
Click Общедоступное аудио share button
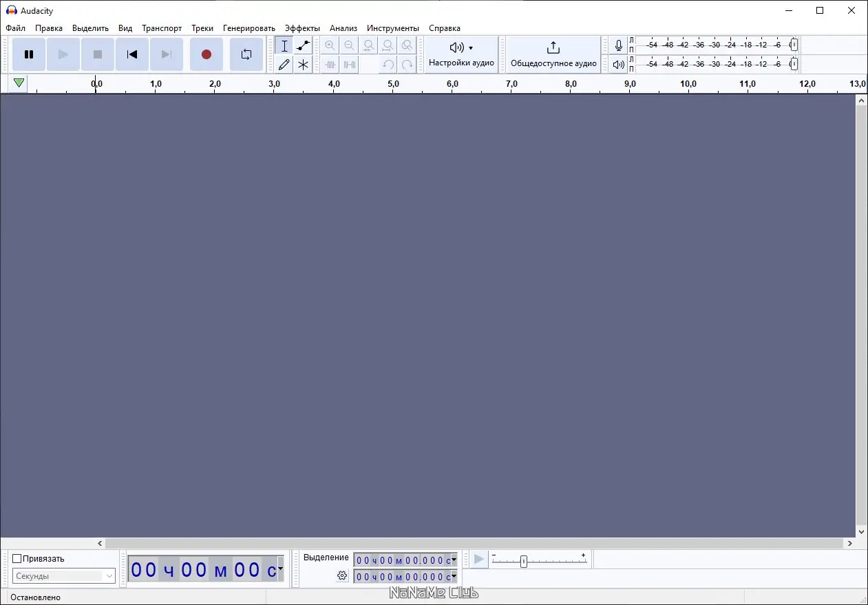(x=553, y=54)
